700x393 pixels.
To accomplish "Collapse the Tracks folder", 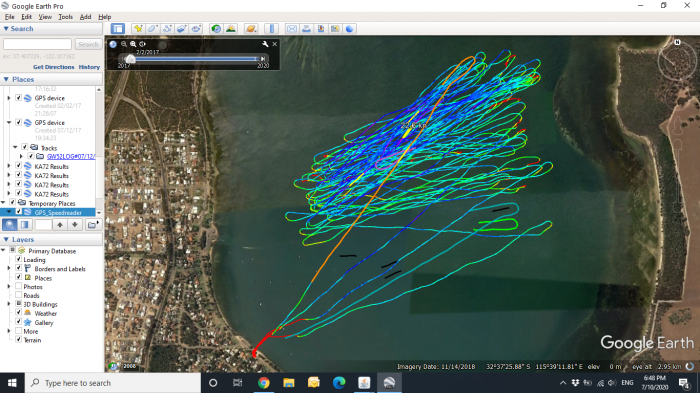I will 15,147.
